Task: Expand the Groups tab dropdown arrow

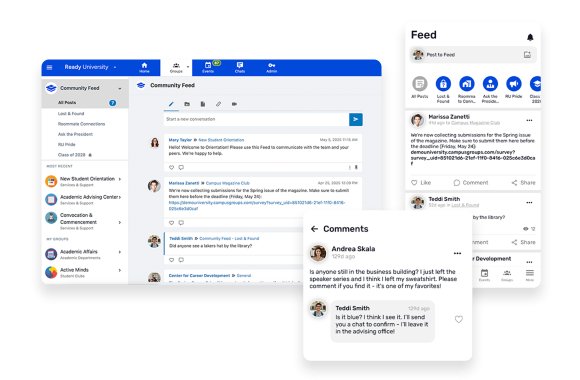Action: coord(188,67)
